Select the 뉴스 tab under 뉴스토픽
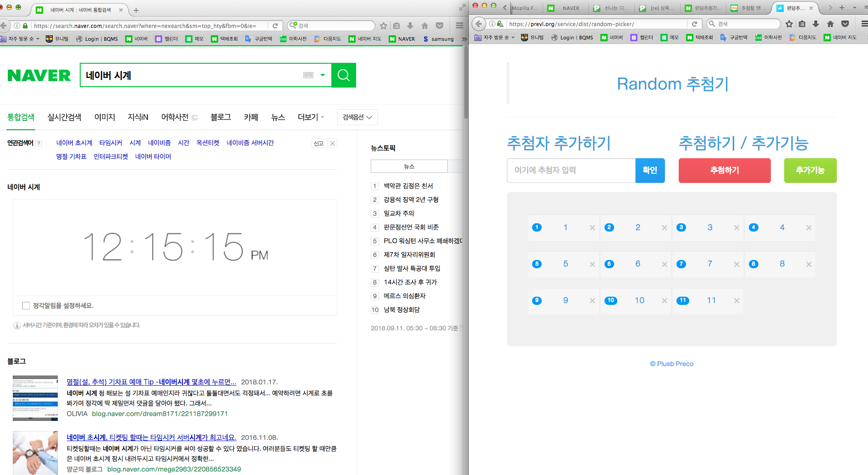The height and width of the screenshot is (475, 868). (409, 166)
